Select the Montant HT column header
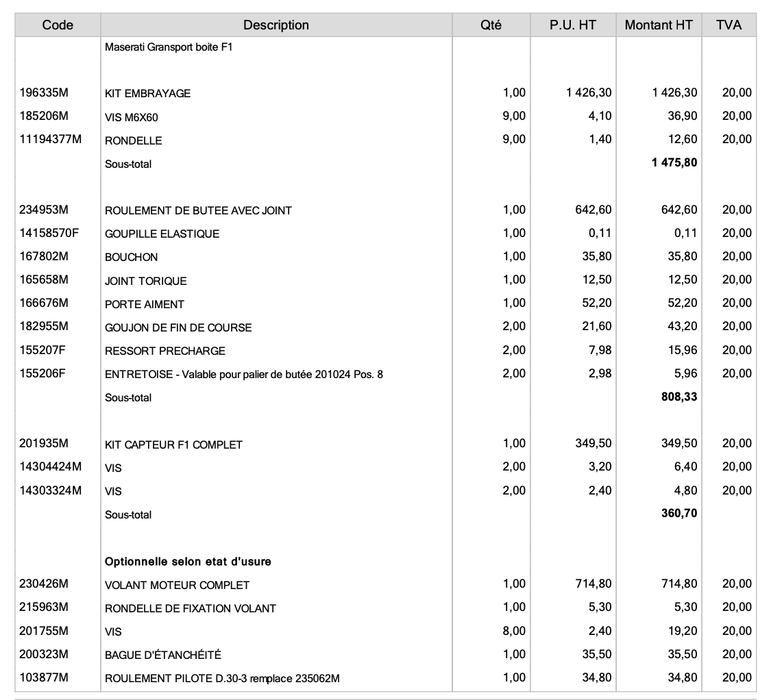Image resolution: width=769 pixels, height=700 pixels. (659, 25)
